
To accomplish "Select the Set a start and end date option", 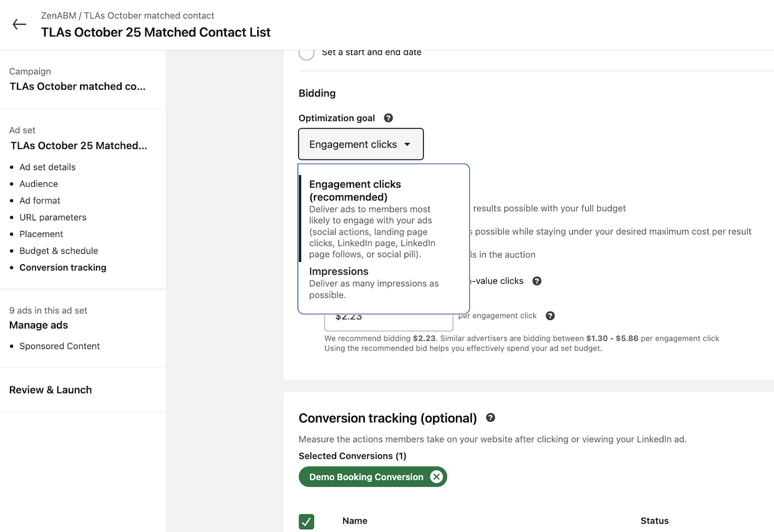I will [x=306, y=52].
